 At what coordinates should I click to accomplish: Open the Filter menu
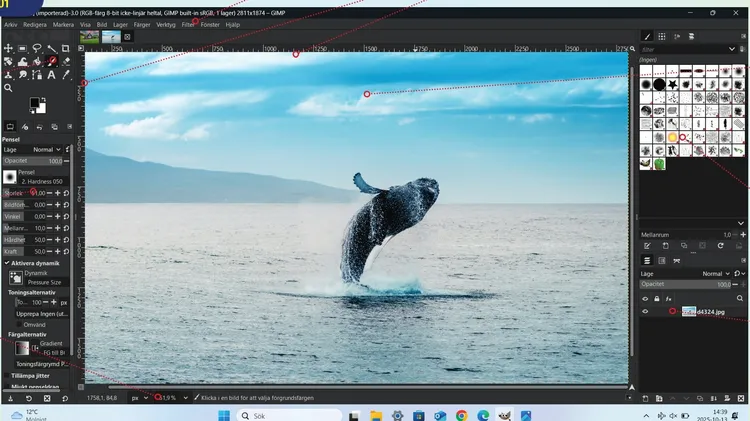[x=188, y=24]
